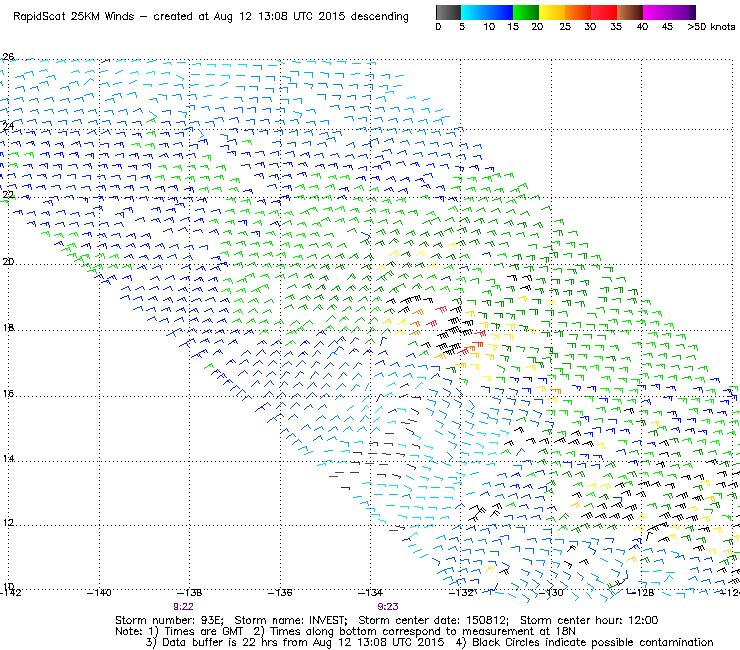
Task: Click the '10' label under the color scale
Action: tap(489, 27)
